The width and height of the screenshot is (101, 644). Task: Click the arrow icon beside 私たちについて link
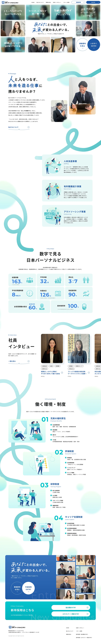[x=28, y=127]
